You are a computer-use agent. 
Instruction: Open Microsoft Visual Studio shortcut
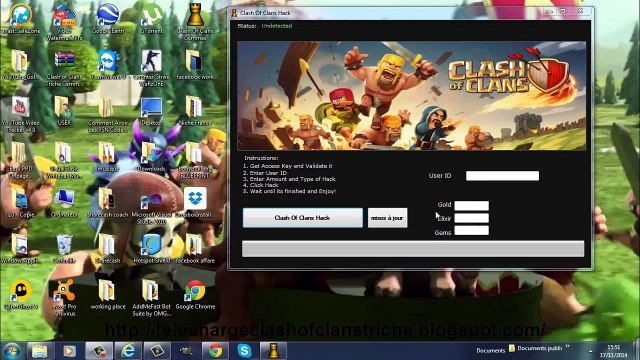[151, 207]
